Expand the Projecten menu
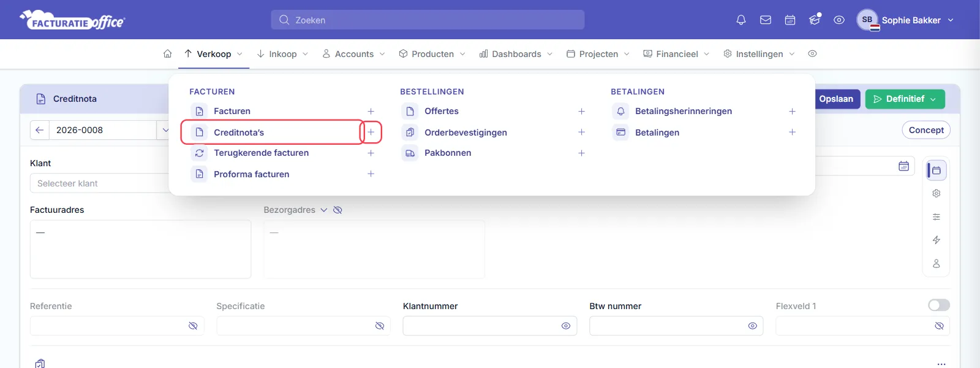980x368 pixels. (598, 54)
